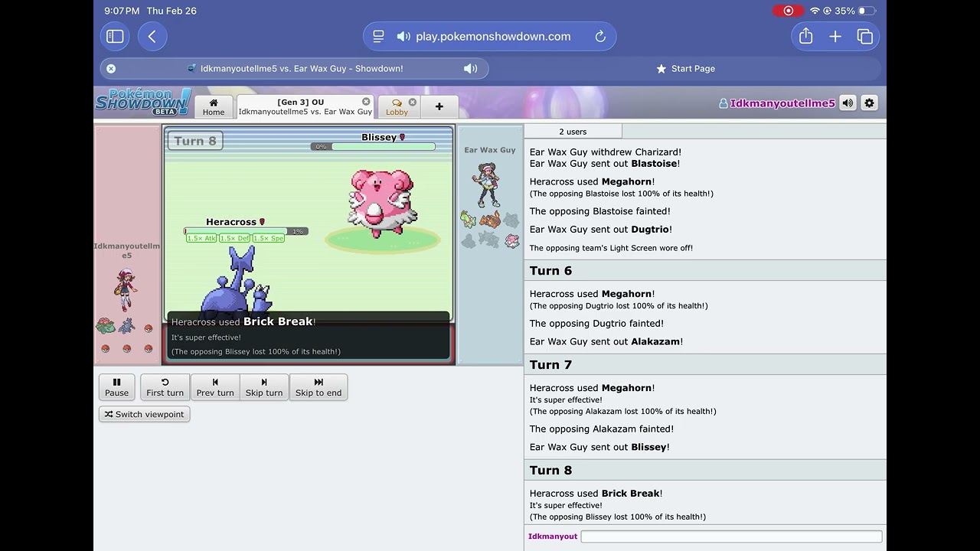Click the Turn 6 header in log
This screenshot has height=551, width=980.
click(x=705, y=271)
